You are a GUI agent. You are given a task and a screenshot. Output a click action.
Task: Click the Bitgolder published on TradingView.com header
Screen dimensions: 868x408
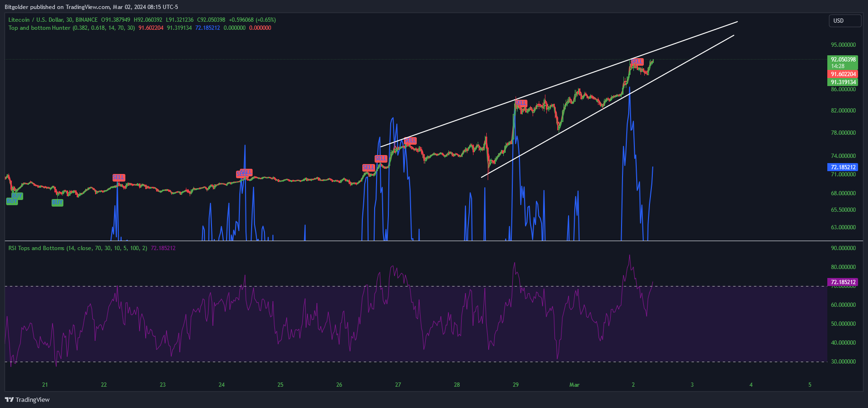[x=91, y=7]
